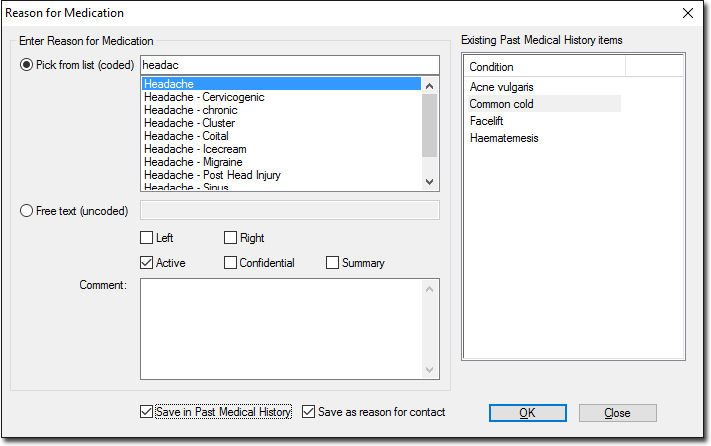The height and width of the screenshot is (446, 711).
Task: Enable the Confidential checkbox
Action: [231, 263]
